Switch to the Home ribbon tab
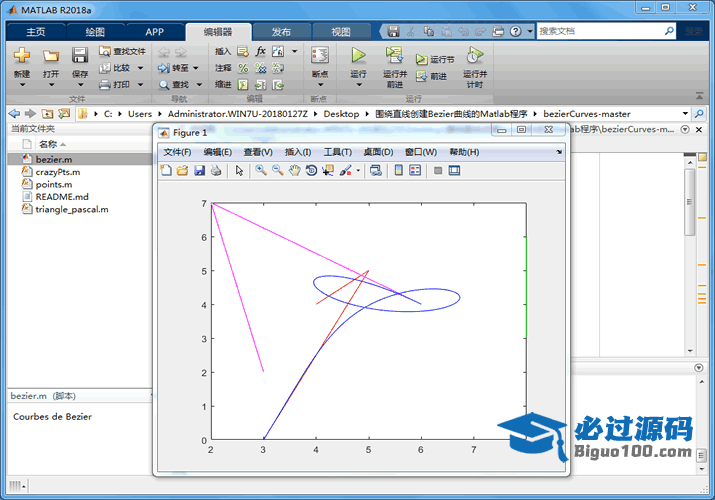715x500 pixels. [x=36, y=32]
